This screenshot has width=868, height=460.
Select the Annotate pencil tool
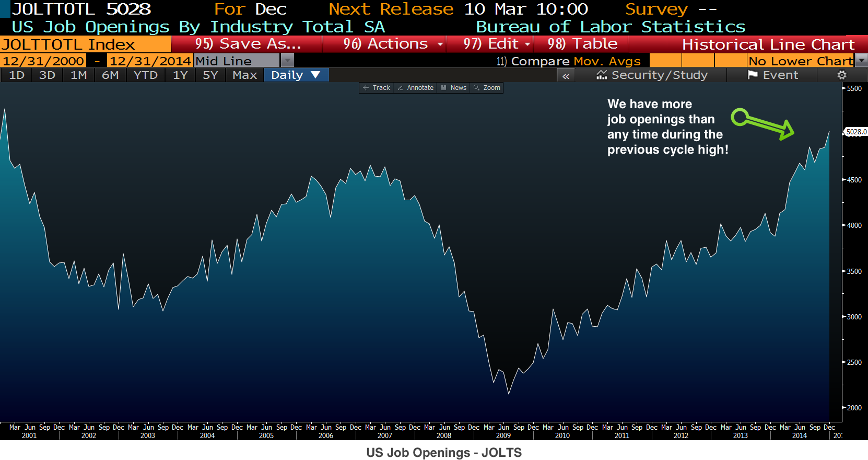pos(415,88)
